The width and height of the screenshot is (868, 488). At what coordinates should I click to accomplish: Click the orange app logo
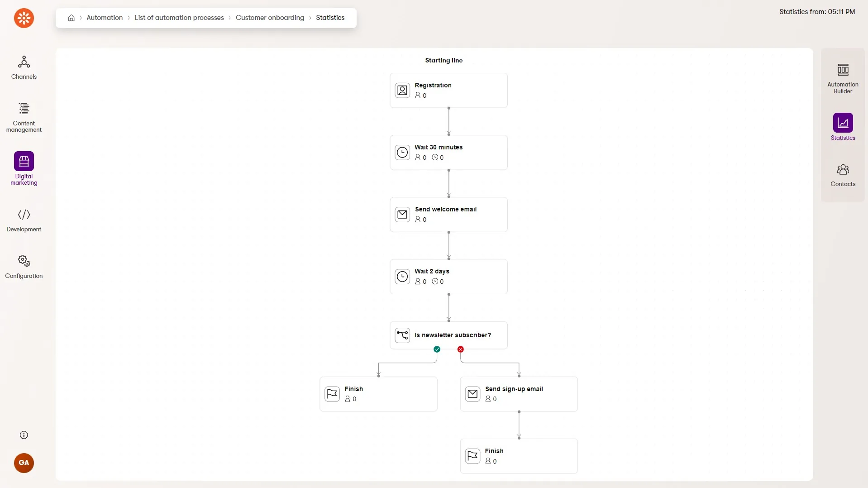coord(24,18)
